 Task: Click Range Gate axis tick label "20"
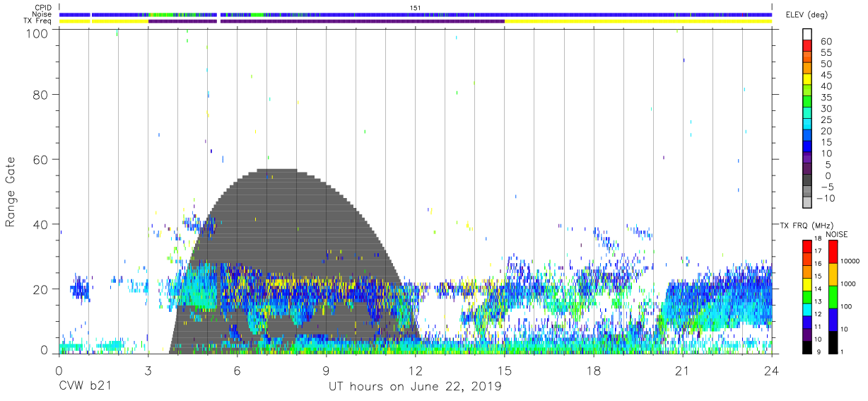(x=40, y=289)
